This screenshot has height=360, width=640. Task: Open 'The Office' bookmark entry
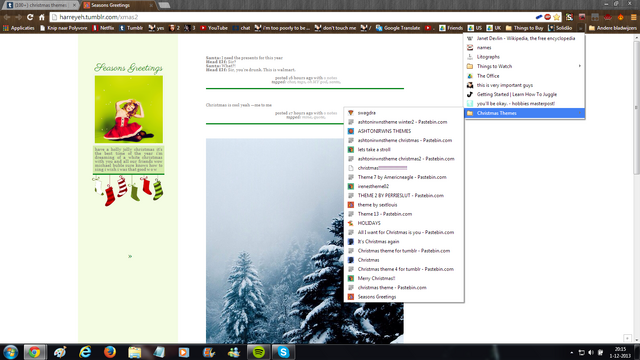pyautogui.click(x=524, y=76)
